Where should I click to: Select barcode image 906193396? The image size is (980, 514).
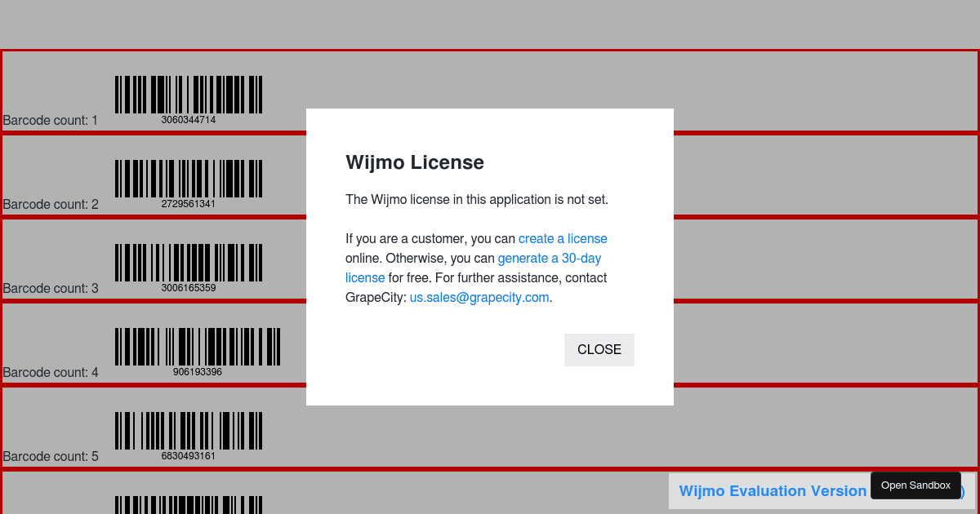coord(198,352)
